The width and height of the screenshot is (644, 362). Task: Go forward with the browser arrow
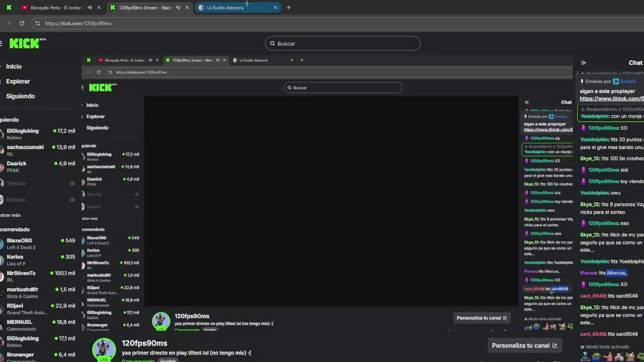[x=8, y=23]
